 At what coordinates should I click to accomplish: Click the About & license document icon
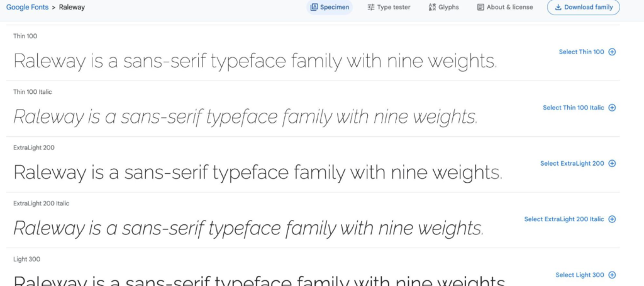coord(480,7)
